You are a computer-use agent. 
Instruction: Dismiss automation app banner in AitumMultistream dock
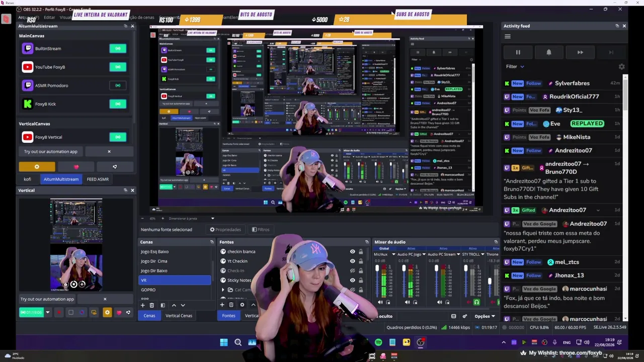(109, 151)
